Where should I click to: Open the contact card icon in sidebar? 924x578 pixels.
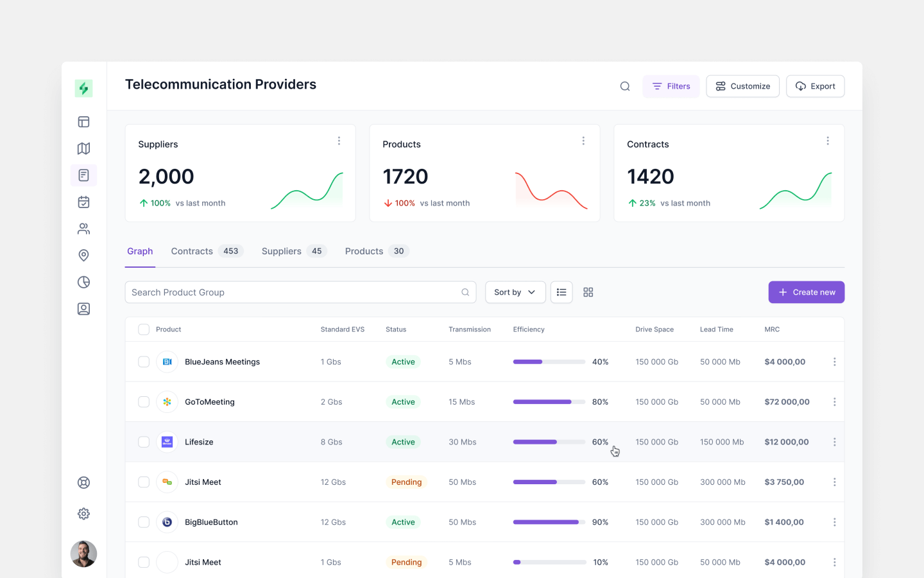pos(83,309)
